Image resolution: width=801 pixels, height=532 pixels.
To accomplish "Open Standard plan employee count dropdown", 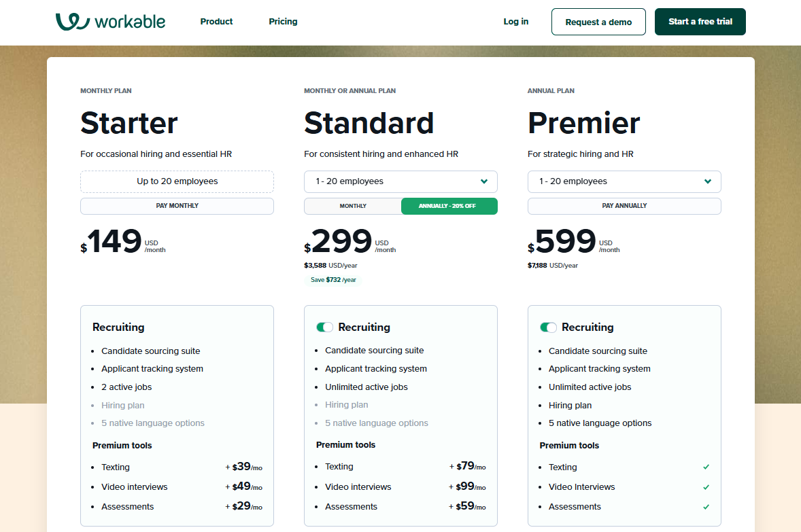I will pos(400,181).
